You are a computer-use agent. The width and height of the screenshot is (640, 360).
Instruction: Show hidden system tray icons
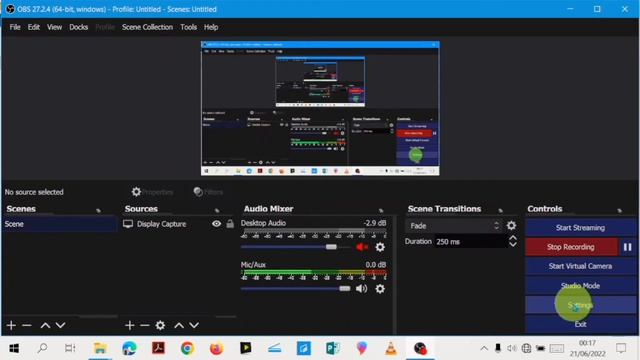click(x=484, y=349)
